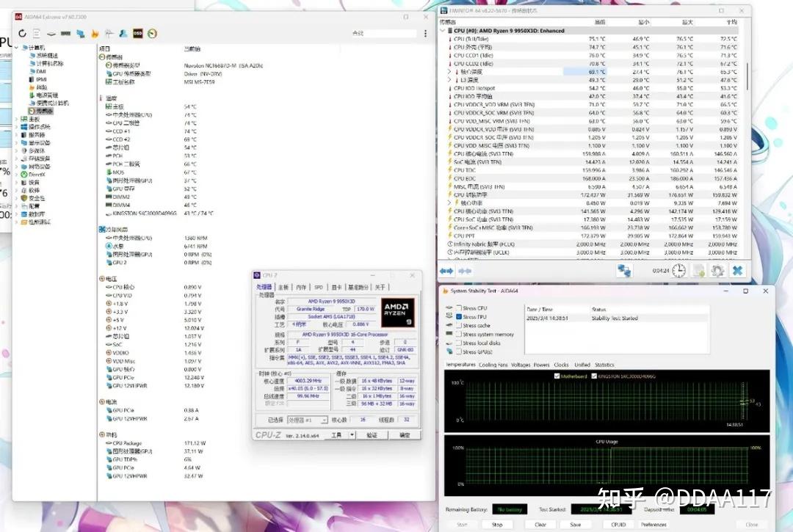The image size is (793, 532).
Task: Click the report page toolbar icon
Action: 37,33
